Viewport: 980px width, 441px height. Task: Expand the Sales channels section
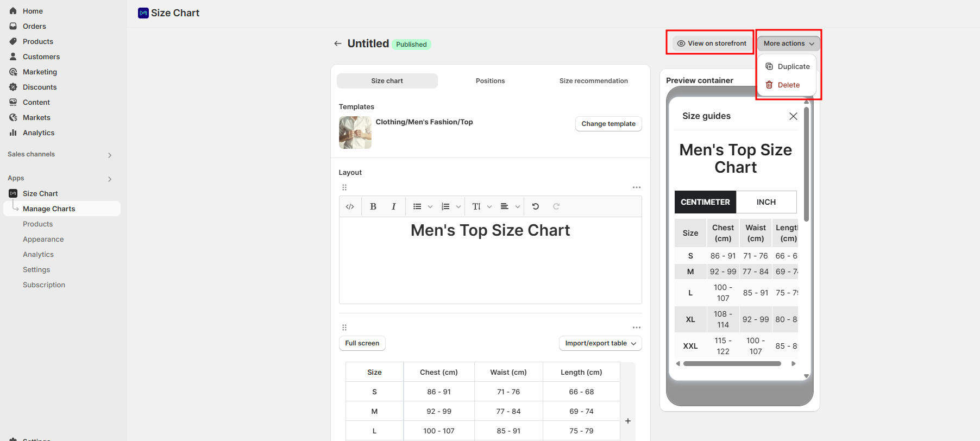click(x=110, y=155)
